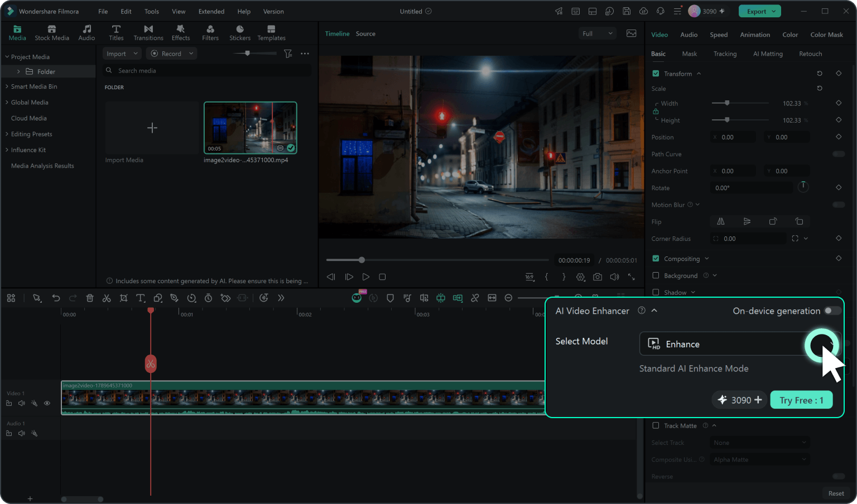Hide Video 1 track with eye icon
This screenshot has height=504, width=857.
pos(47,403)
